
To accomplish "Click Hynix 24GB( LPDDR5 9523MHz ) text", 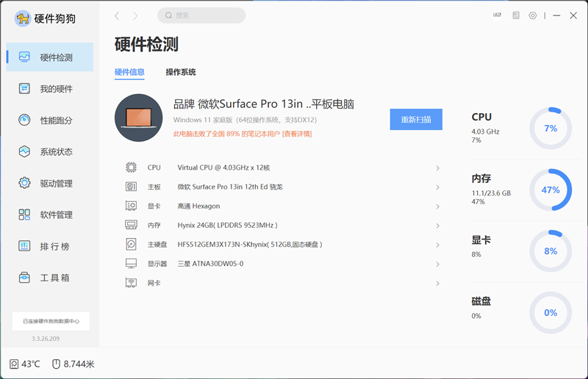I will point(228,225).
